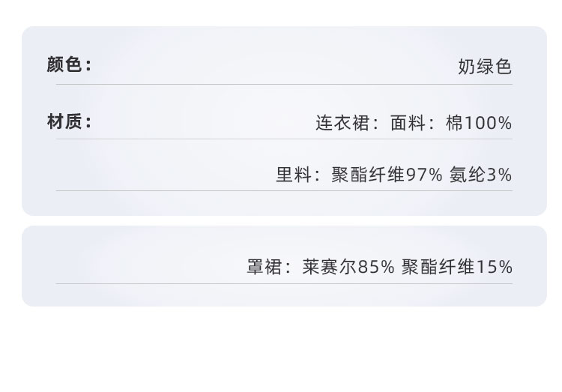This screenshot has height=392, width=562.
Task: Click the divider line under 奶绿色
Action: [x=284, y=85]
